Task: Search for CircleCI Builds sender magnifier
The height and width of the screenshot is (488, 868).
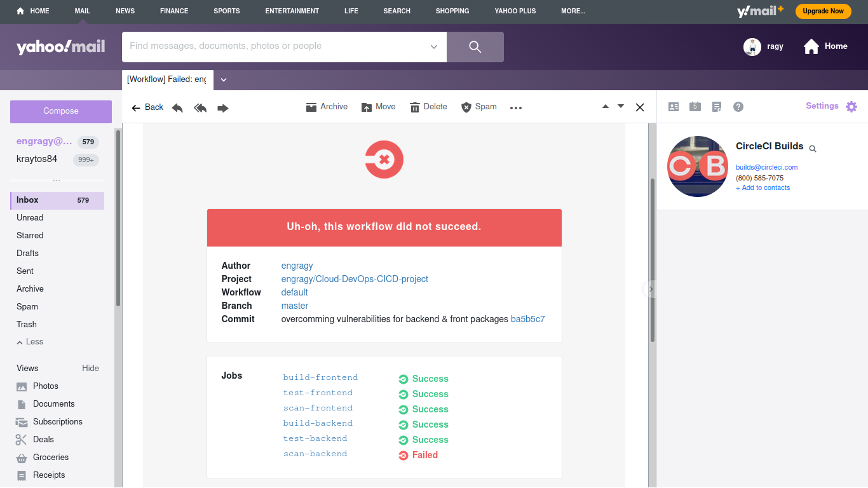Action: [813, 148]
